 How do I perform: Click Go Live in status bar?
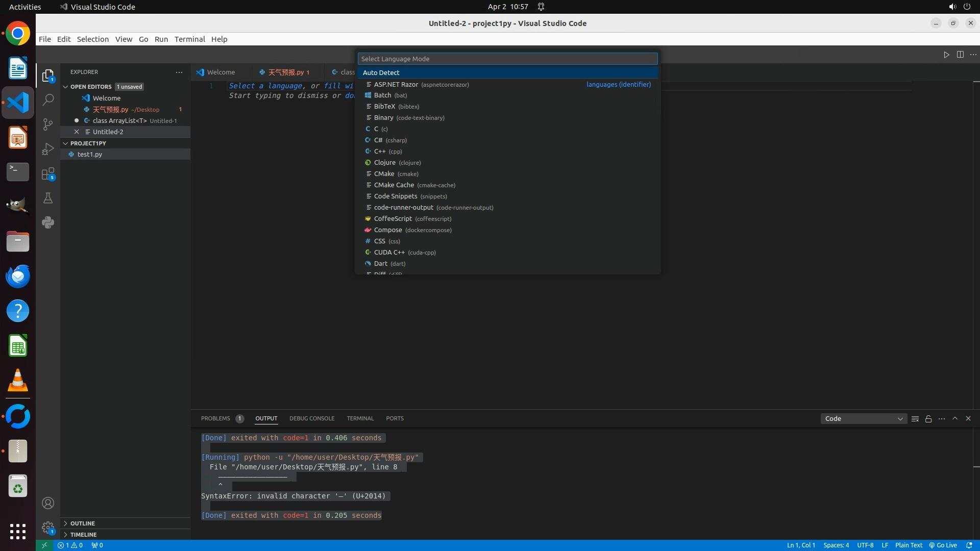[x=943, y=545]
